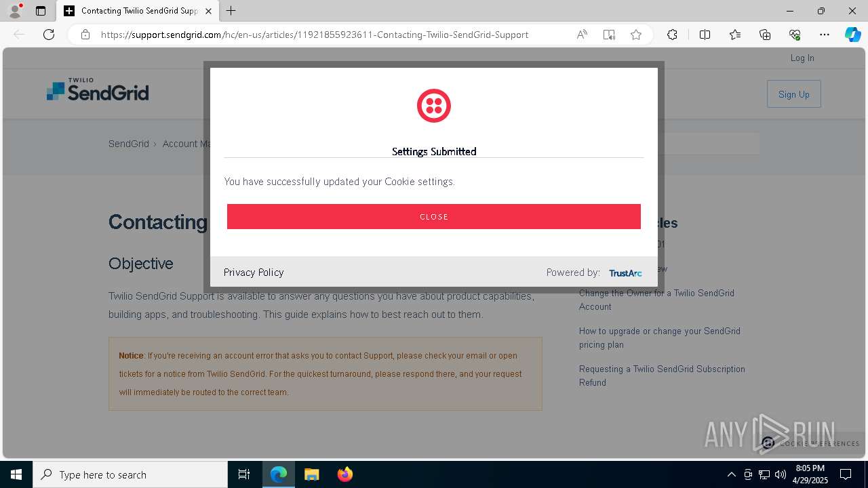868x488 pixels.
Task: Click the site info lock icon
Action: 85,35
